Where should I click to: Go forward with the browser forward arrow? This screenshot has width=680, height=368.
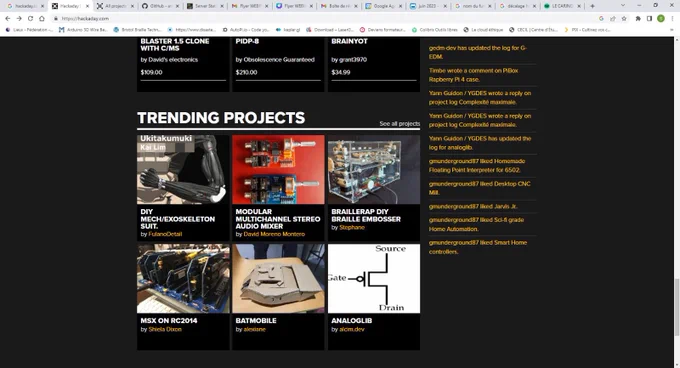[x=19, y=19]
